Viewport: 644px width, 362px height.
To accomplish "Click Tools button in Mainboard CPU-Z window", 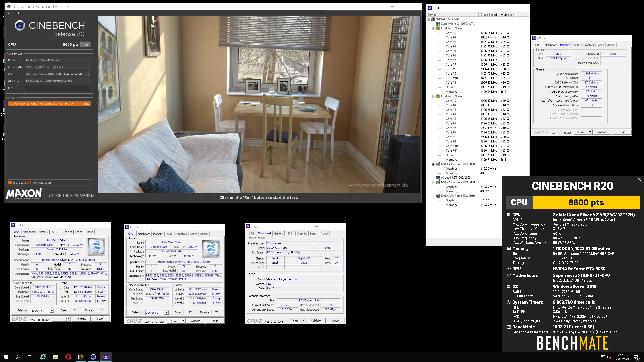I will pos(294,321).
